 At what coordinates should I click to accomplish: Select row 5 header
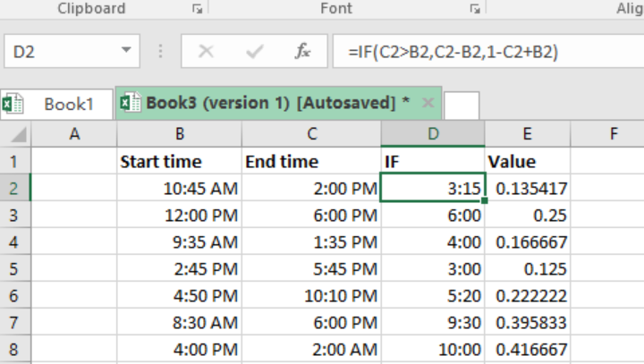click(15, 269)
